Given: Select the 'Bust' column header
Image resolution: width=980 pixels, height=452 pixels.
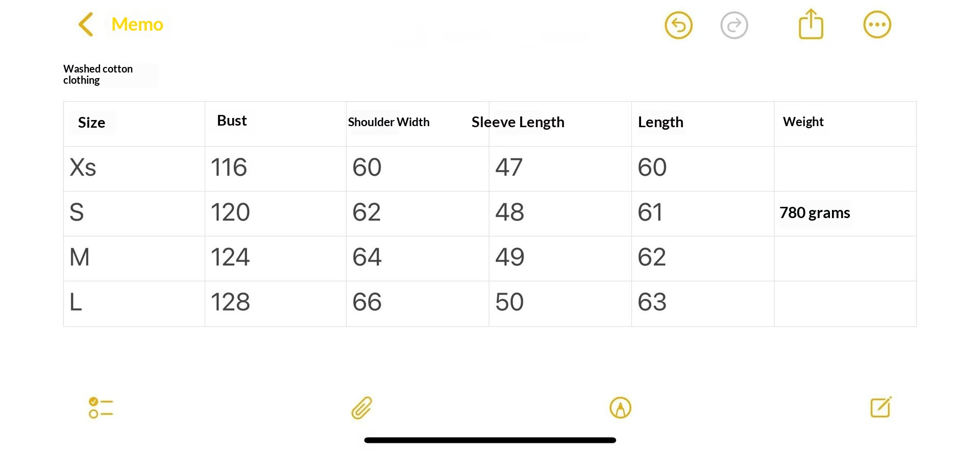Looking at the screenshot, I should (x=232, y=121).
